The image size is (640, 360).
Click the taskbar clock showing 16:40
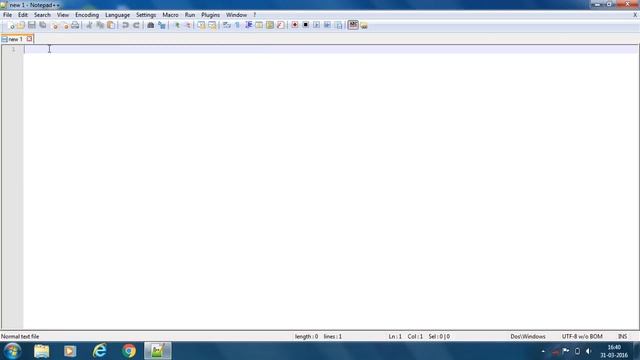pos(614,351)
